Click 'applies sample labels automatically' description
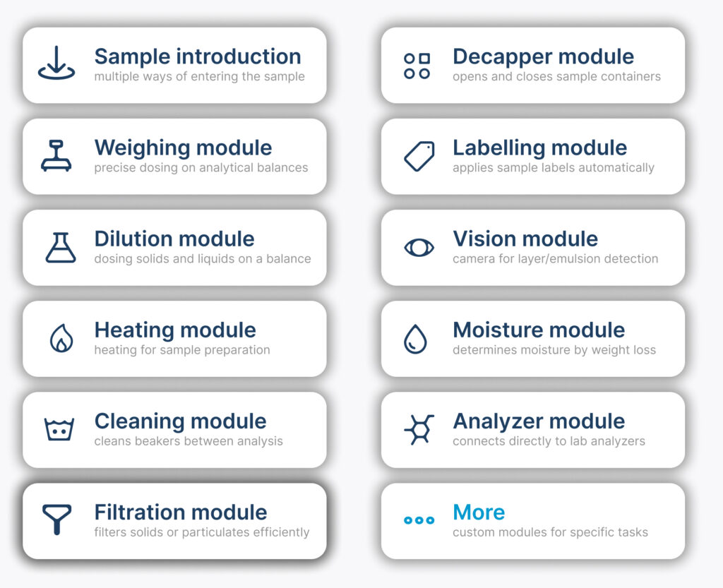Screen dimensions: 723x588 click(554, 168)
